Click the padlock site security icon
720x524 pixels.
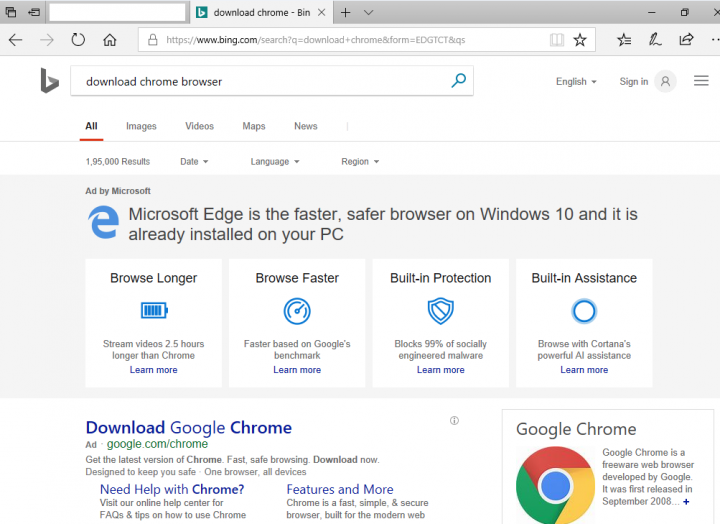pyautogui.click(x=152, y=40)
